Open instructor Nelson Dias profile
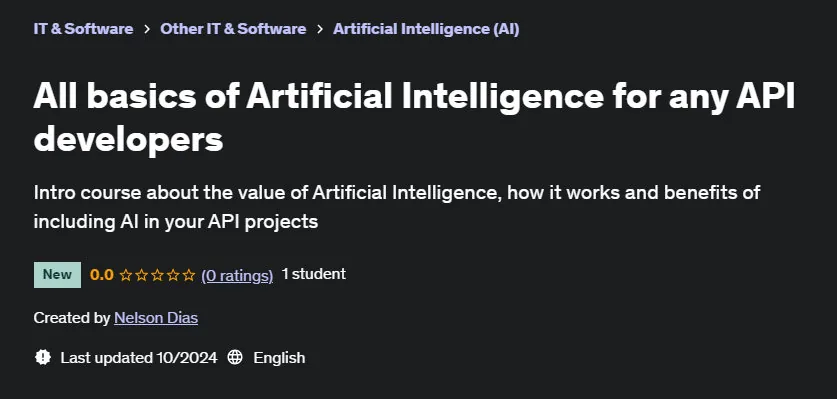This screenshot has height=399, width=837. [156, 318]
